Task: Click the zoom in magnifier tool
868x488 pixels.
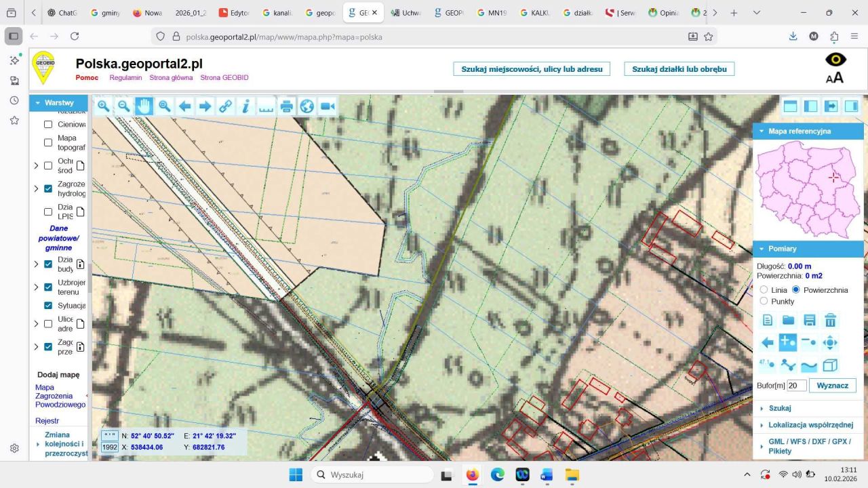Action: tap(103, 106)
